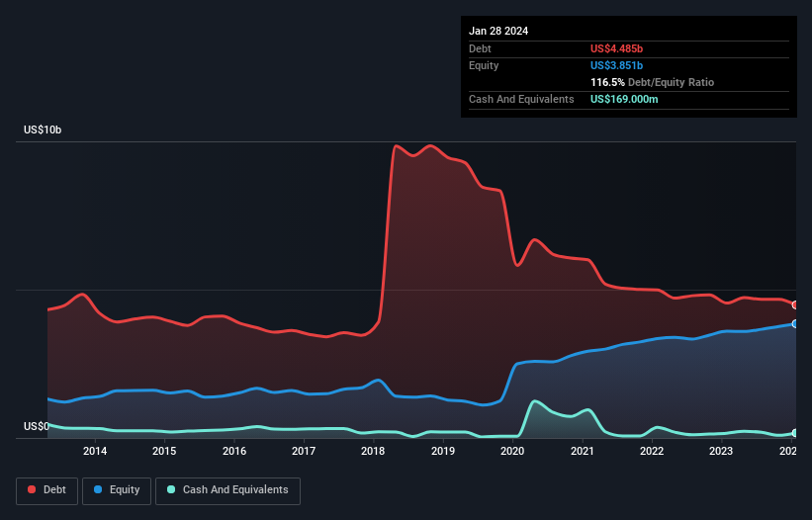This screenshot has height=520, width=812.
Task: Click the 2019 x-axis label
Action: point(443,451)
